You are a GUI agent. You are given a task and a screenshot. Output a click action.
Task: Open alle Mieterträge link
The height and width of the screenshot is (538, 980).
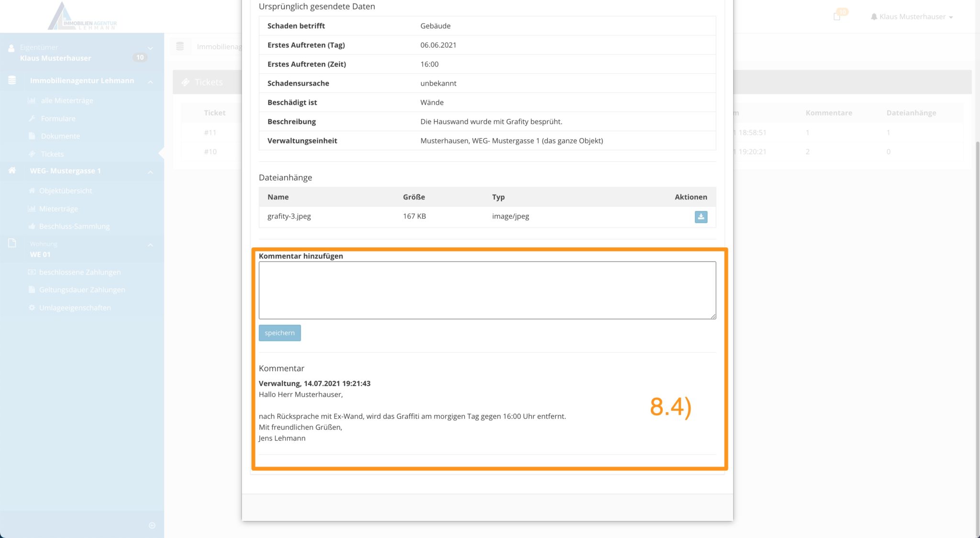[x=67, y=100]
